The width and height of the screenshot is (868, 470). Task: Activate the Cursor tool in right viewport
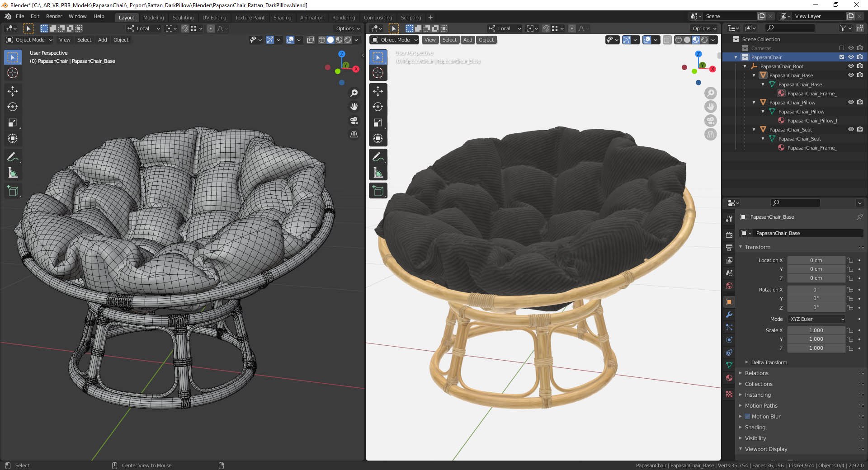[x=378, y=73]
